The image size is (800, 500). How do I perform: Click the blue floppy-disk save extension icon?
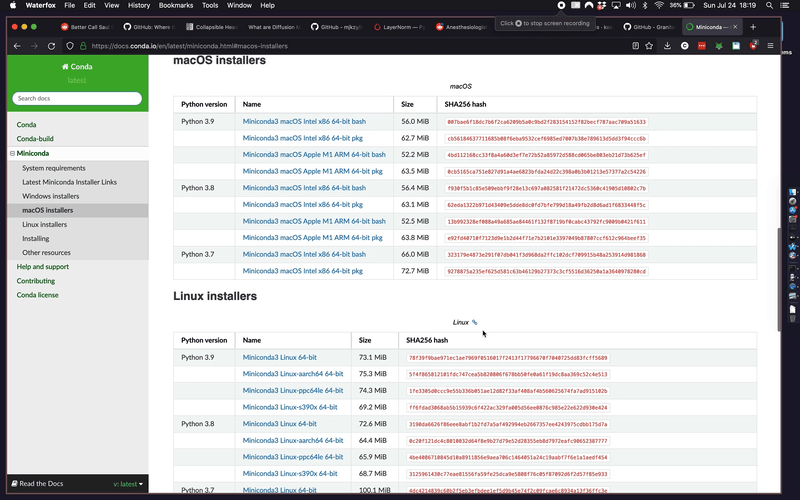(736, 46)
